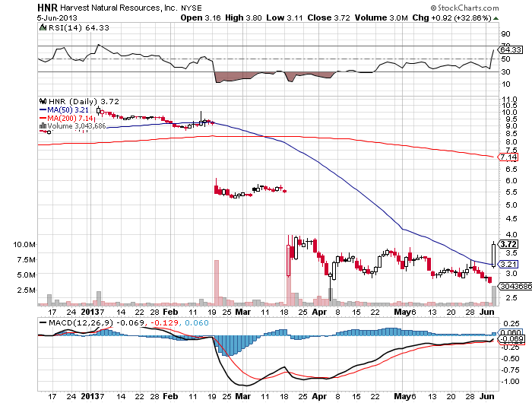
Task: Click the 6.0 price axis label
Action: coord(511,181)
